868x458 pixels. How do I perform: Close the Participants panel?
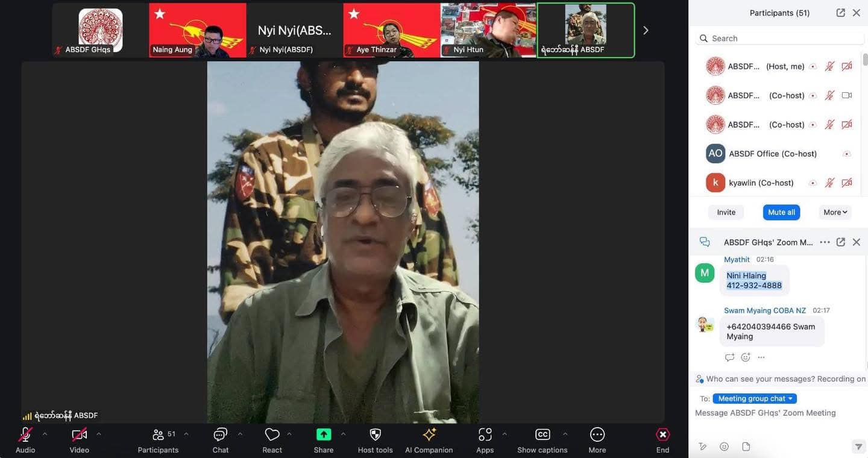[857, 13]
